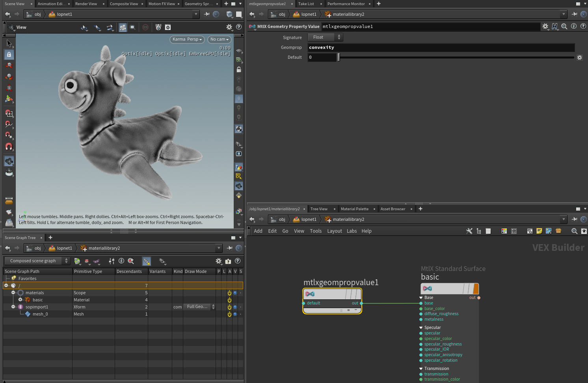
Task: Click the Default parameter gear icon
Action: click(579, 58)
